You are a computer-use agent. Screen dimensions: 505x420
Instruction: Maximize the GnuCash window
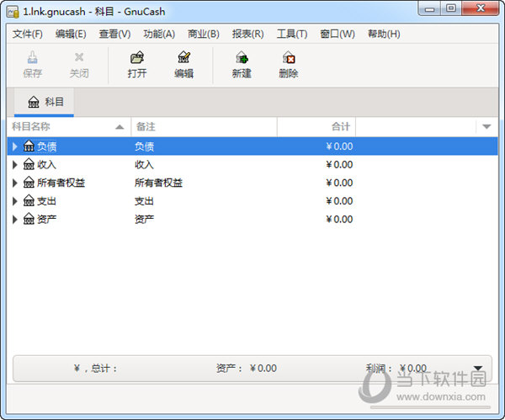(451, 8)
